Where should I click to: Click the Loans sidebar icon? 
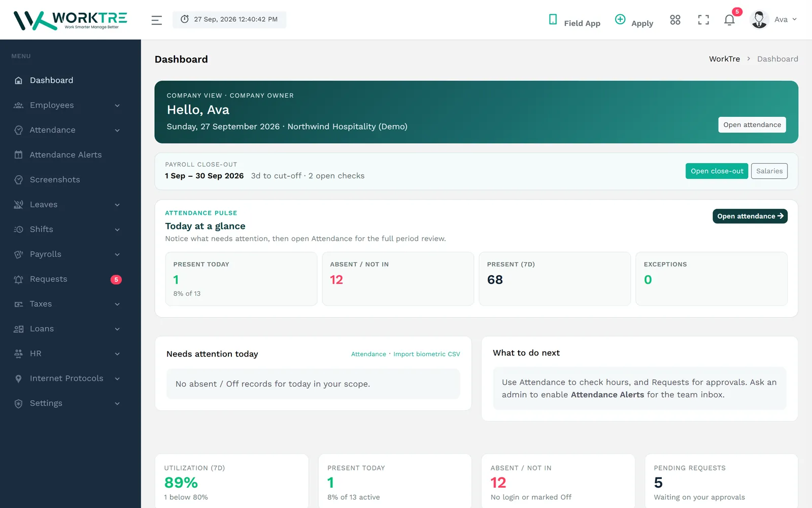pyautogui.click(x=19, y=329)
